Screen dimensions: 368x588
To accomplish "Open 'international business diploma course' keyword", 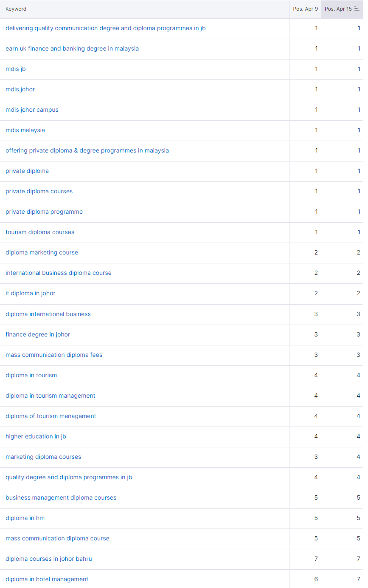I will click(x=58, y=273).
